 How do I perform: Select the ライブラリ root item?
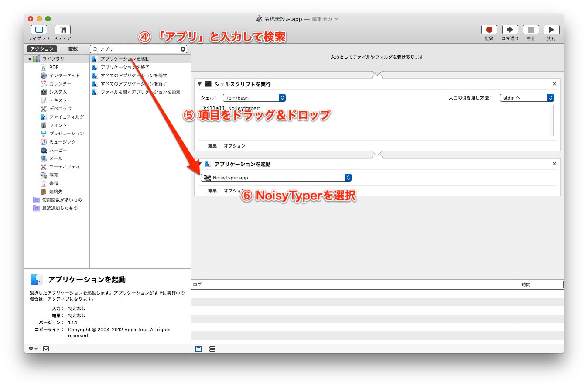[53, 59]
